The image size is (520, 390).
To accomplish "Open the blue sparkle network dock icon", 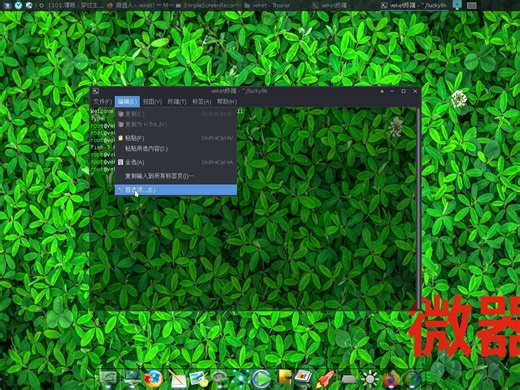I will coord(241,379).
